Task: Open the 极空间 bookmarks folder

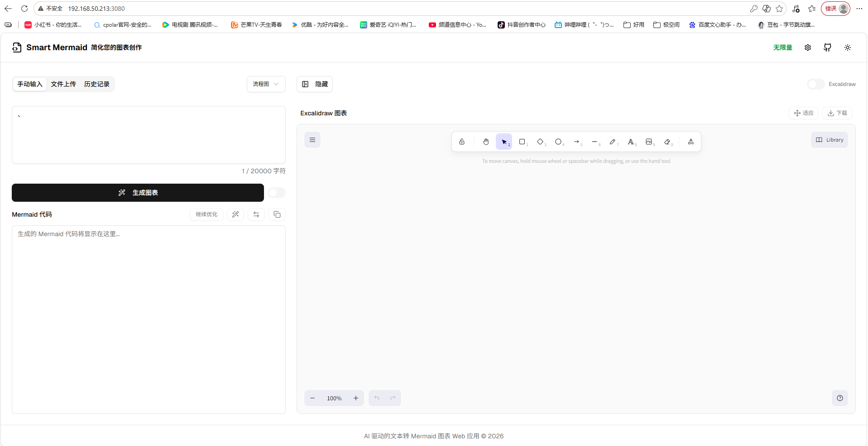Action: click(x=667, y=25)
